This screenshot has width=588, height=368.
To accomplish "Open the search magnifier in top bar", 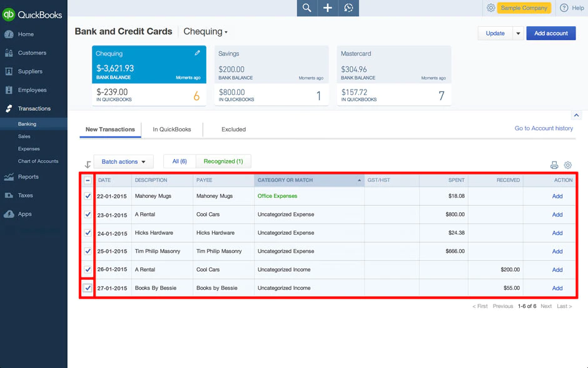I will tap(307, 8).
